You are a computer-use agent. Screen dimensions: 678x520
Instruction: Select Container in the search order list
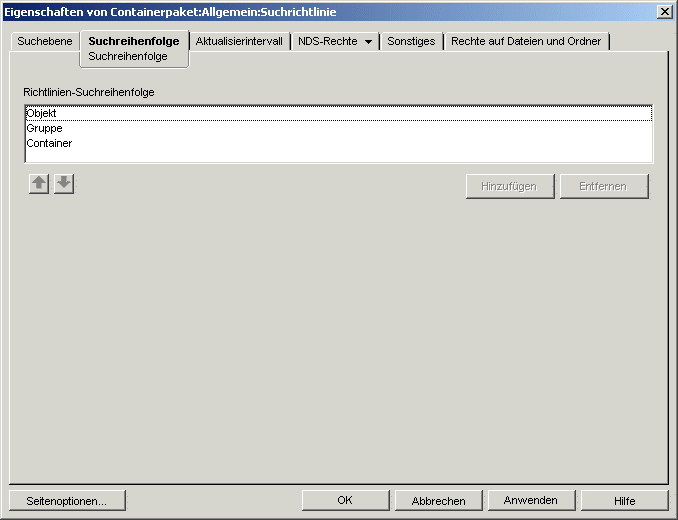pos(49,144)
